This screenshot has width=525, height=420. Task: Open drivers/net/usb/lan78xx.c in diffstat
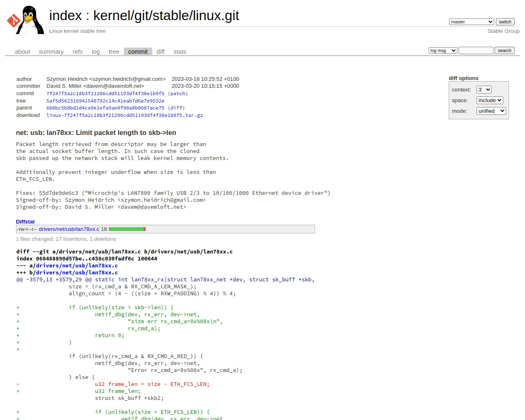pyautogui.click(x=69, y=229)
